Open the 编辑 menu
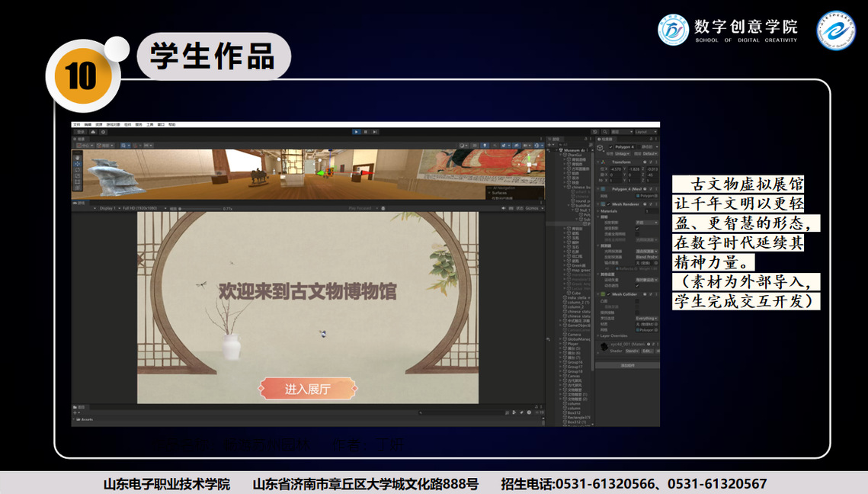The image size is (868, 494). pyautogui.click(x=88, y=124)
